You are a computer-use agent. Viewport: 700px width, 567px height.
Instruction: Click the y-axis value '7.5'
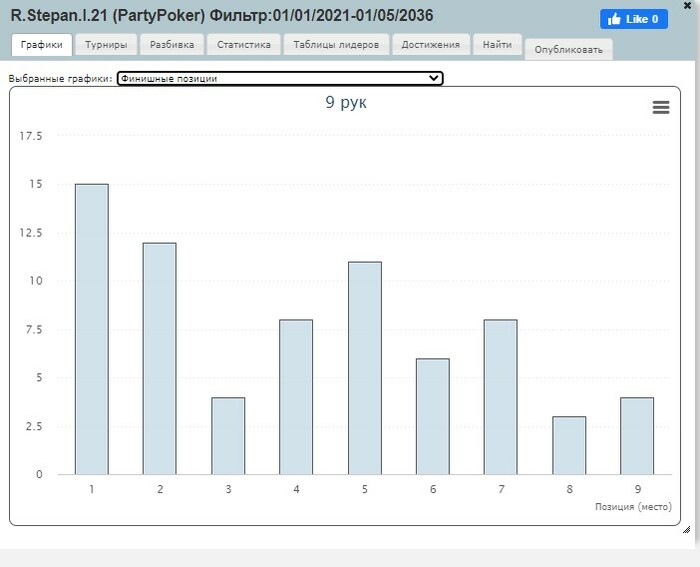33,329
